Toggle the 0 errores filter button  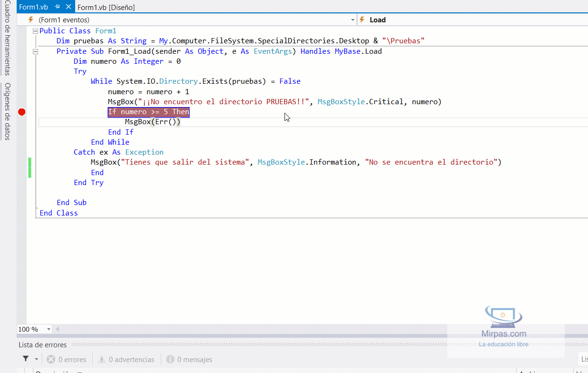[66, 360]
